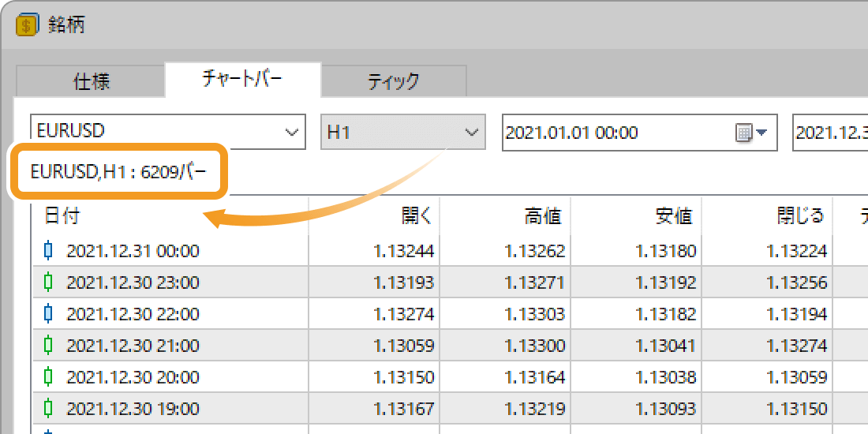Click the end date field starting 2021.12.3
The image size is (868, 434).
[x=830, y=133]
